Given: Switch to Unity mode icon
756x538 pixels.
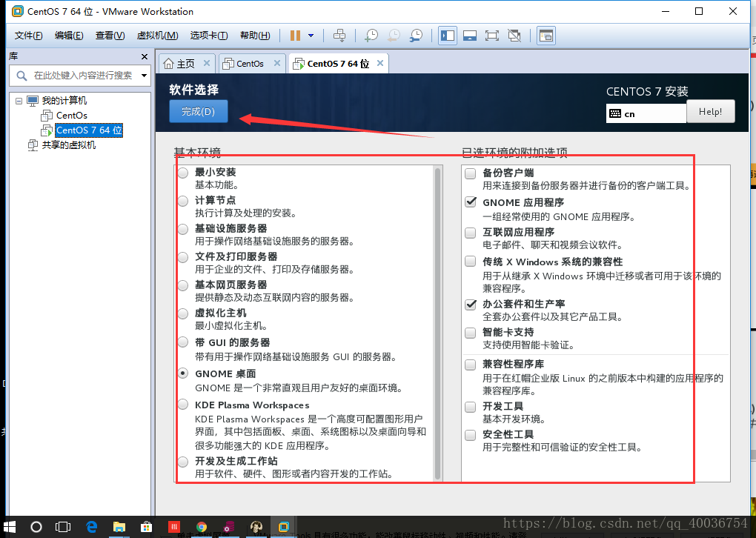Looking at the screenshot, I should 514,35.
